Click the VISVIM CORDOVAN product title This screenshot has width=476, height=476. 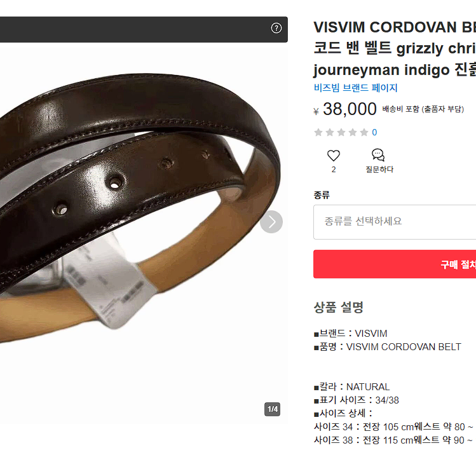coord(395,48)
